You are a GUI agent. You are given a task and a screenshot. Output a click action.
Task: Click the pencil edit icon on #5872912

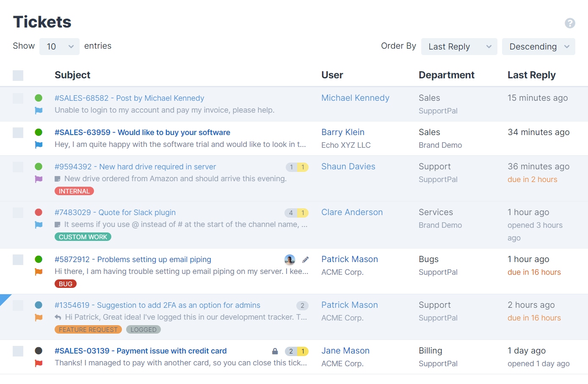[x=305, y=260]
